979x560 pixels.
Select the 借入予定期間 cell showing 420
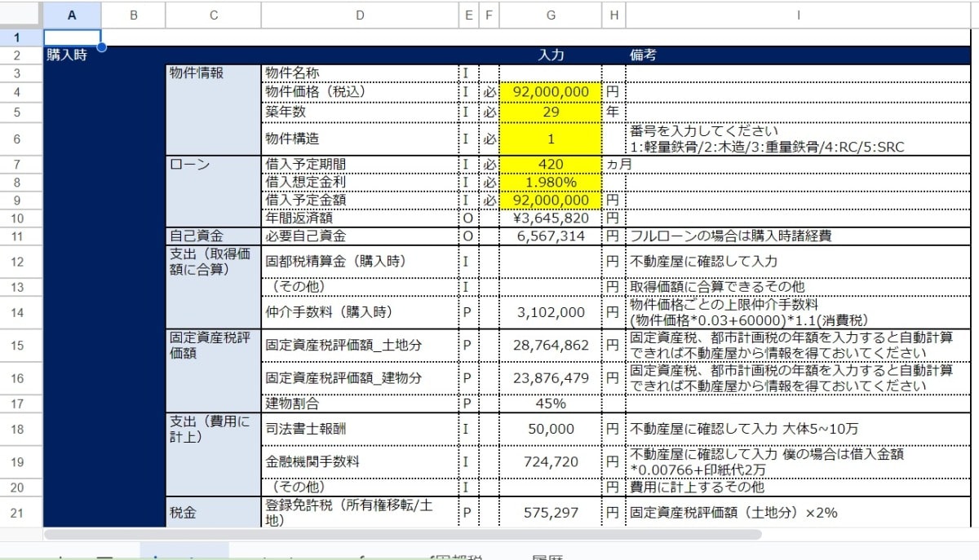tap(551, 165)
